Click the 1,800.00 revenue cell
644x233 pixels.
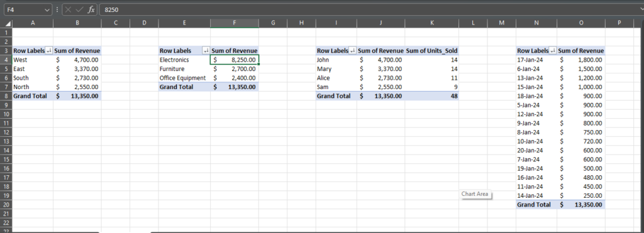point(580,60)
